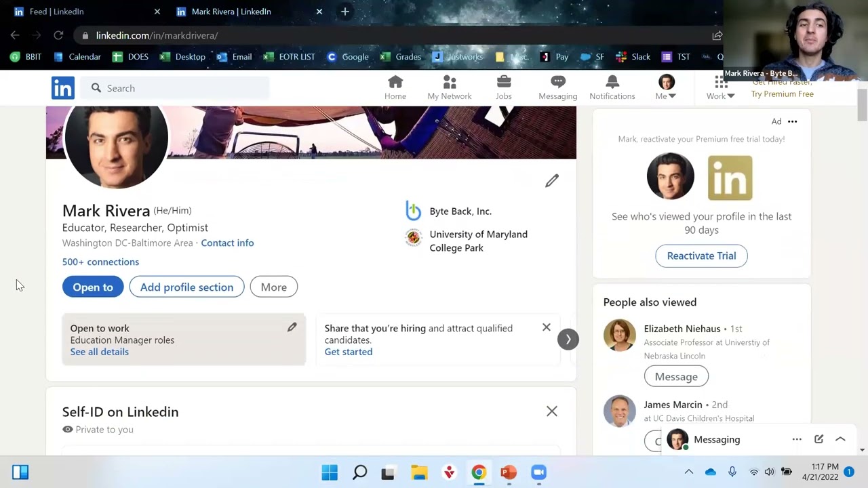
Task: Open Windows Start menu
Action: (330, 472)
